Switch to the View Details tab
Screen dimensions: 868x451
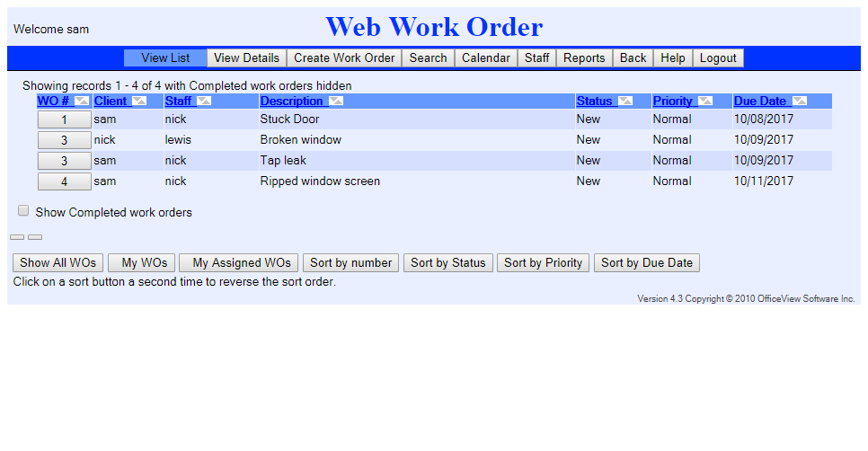pos(246,58)
